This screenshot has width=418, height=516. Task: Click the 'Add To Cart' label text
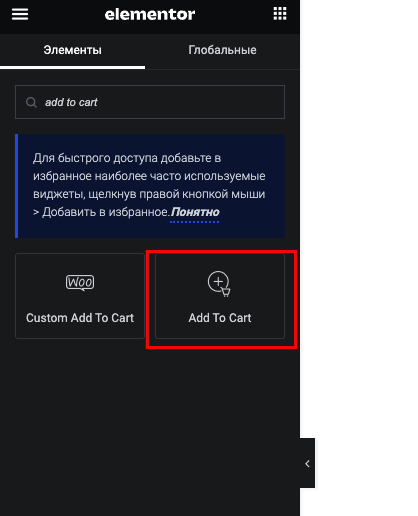coord(220,318)
